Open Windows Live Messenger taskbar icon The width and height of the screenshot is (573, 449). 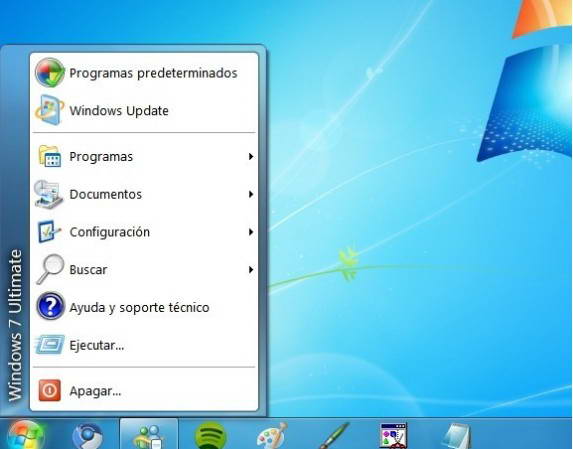[149, 435]
